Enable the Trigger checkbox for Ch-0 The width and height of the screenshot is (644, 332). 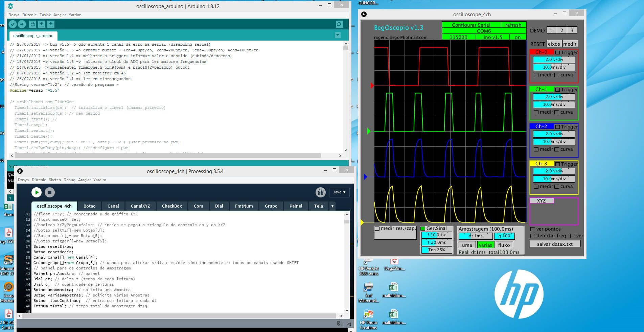(558, 52)
